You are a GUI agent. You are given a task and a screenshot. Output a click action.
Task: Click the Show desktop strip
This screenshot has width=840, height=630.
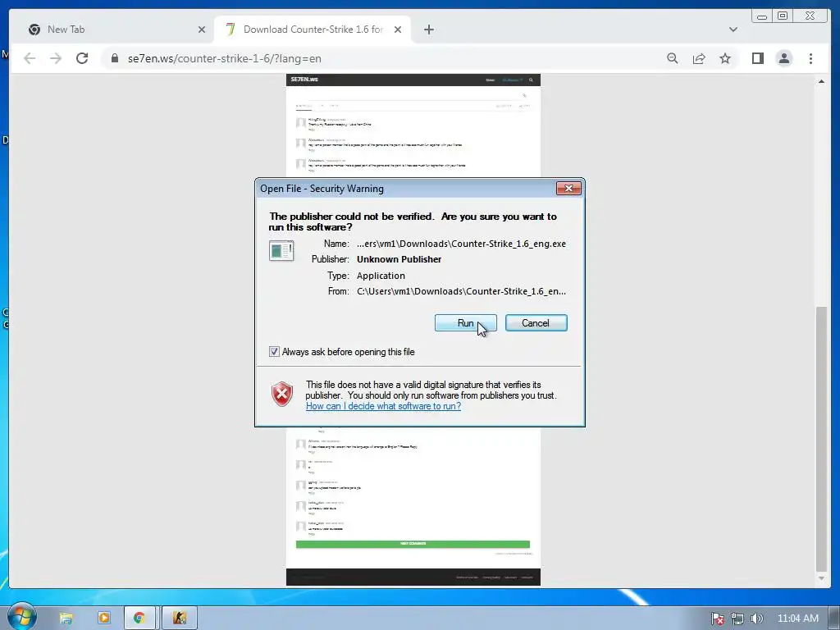[x=834, y=619]
